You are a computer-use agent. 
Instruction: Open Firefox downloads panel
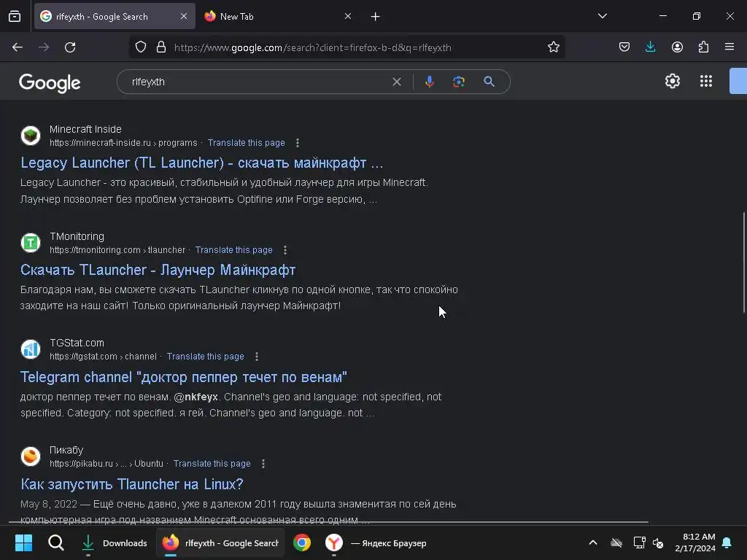(x=650, y=47)
